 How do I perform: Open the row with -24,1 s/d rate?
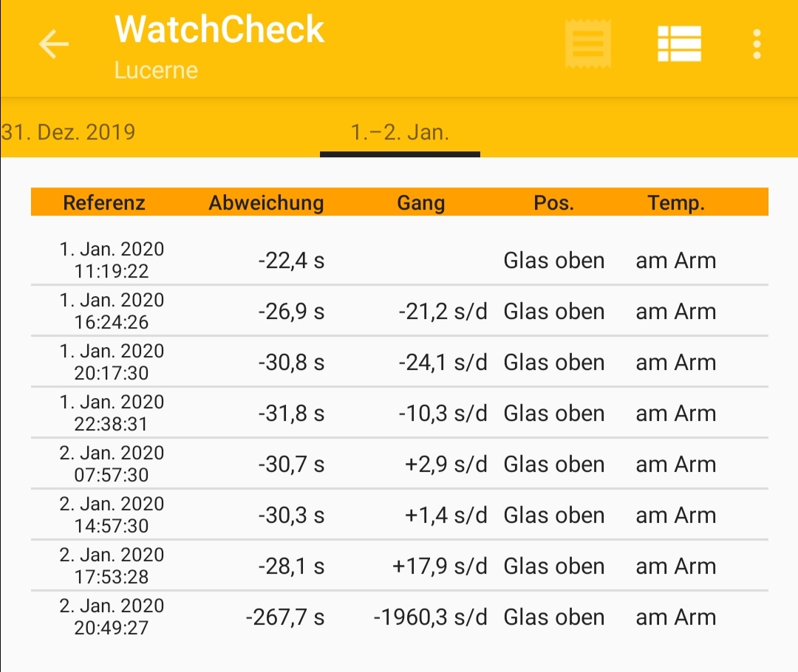point(399,362)
